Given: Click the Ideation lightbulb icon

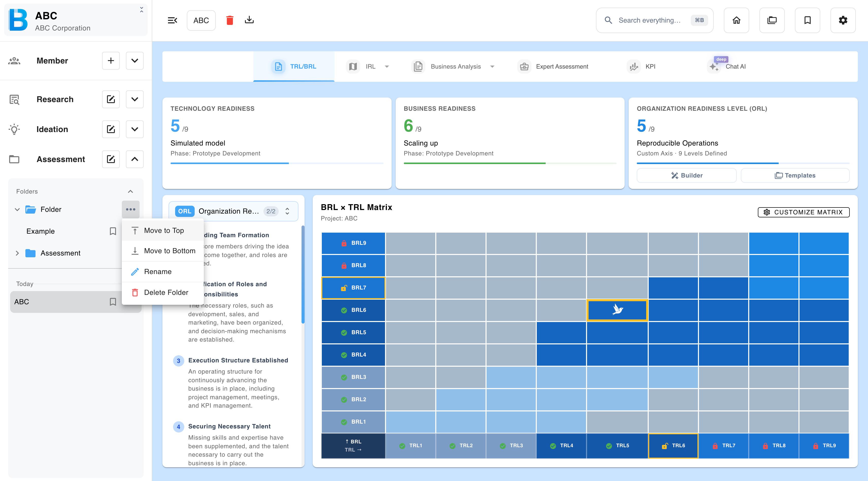Looking at the screenshot, I should (x=14, y=129).
